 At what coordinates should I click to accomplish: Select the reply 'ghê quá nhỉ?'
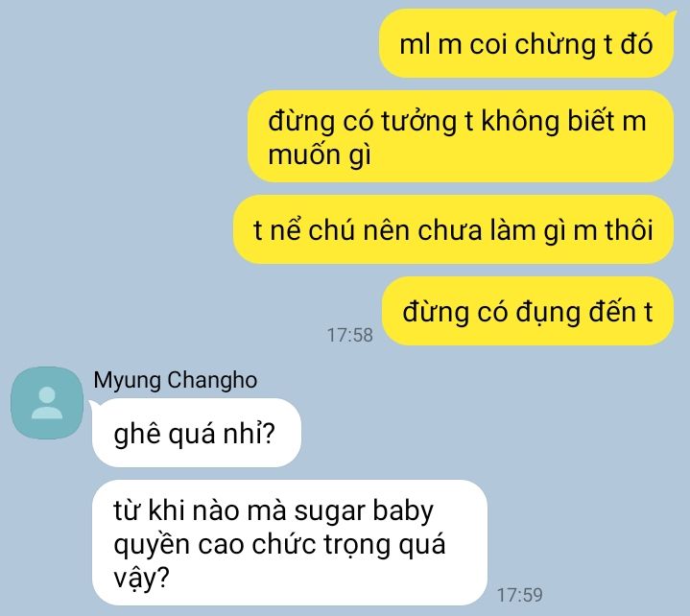[x=197, y=433]
